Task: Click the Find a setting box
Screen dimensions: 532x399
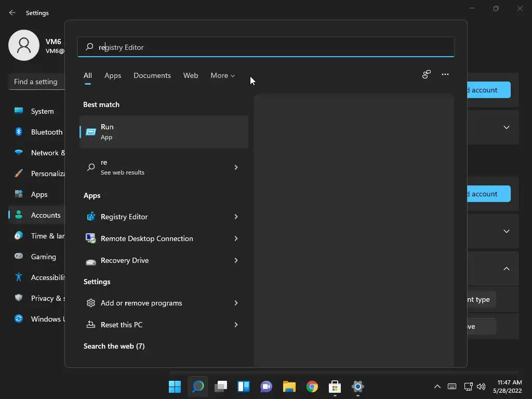Action: 37,82
